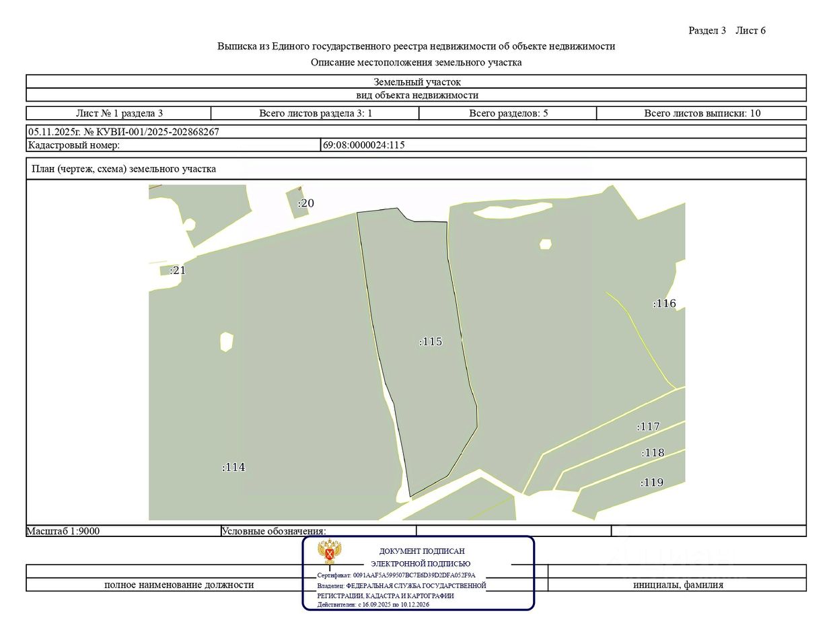Select parcel label :20 on the map
This screenshot has height=644, width=833.
click(305, 203)
